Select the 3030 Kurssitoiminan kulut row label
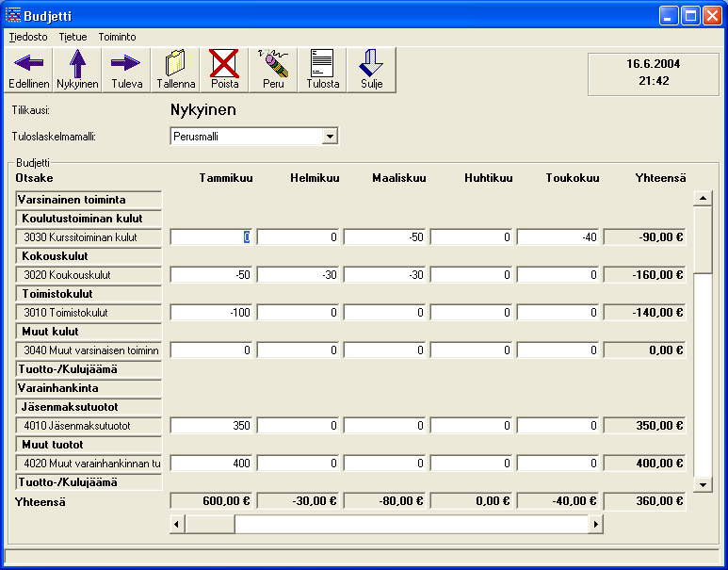The image size is (728, 570). tap(89, 237)
